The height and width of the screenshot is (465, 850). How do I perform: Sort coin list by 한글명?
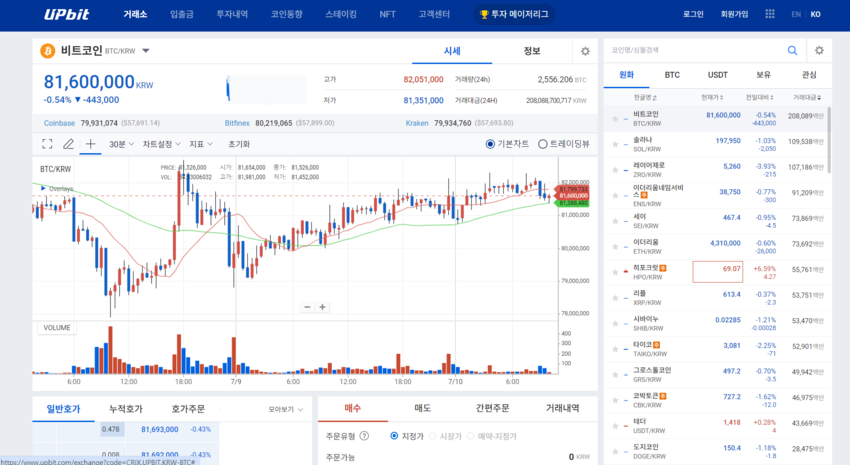pos(645,98)
